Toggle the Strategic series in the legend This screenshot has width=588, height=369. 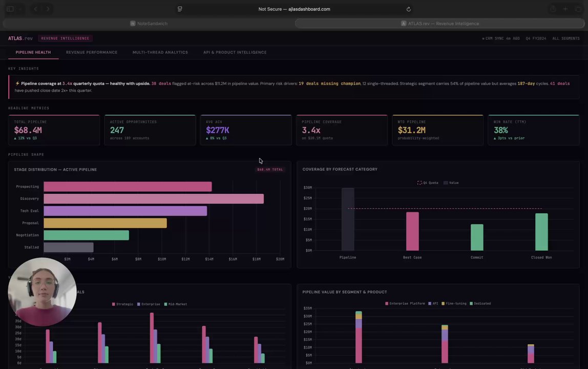[x=122, y=304]
